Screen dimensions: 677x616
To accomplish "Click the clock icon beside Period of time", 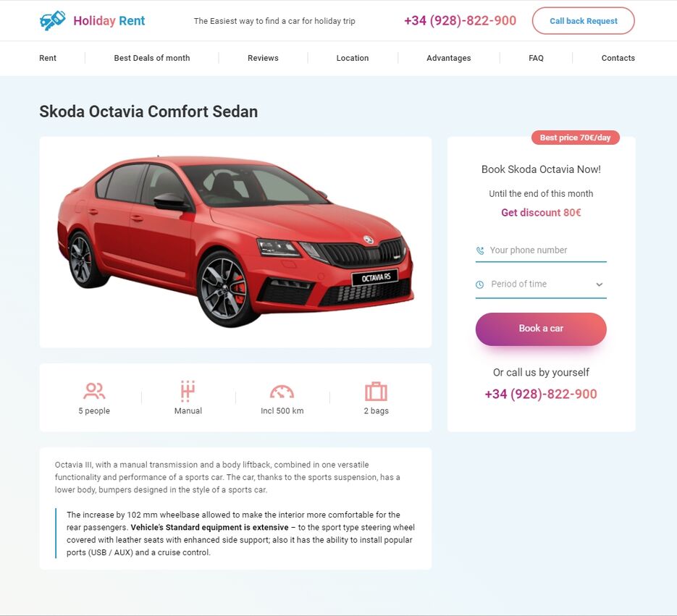I will 479,284.
